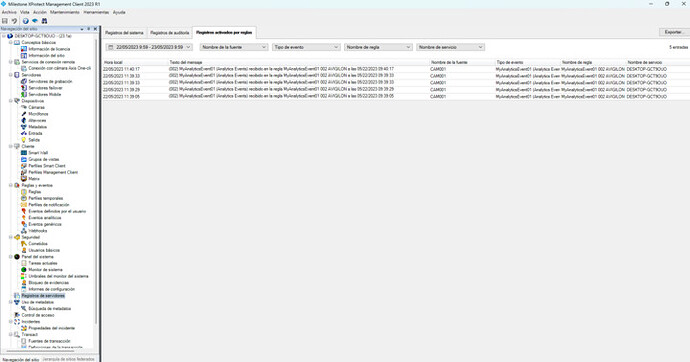Switch to the Registros de auditoría tab
The width and height of the screenshot is (690, 362).
click(169, 33)
